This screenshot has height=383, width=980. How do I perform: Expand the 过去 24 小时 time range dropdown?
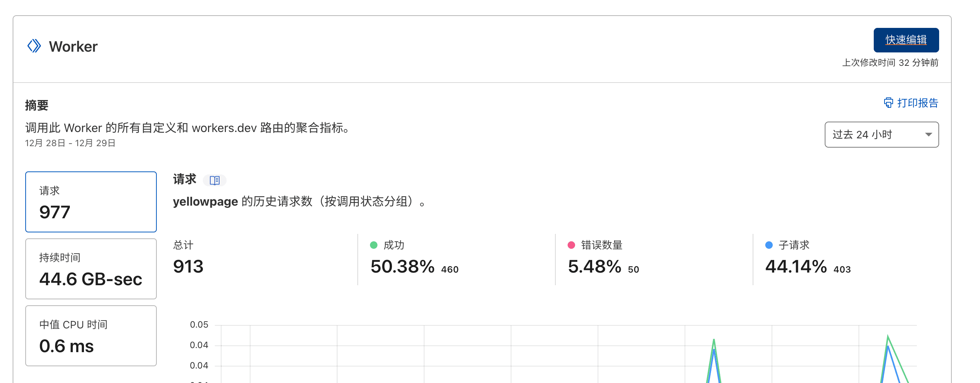(x=882, y=134)
